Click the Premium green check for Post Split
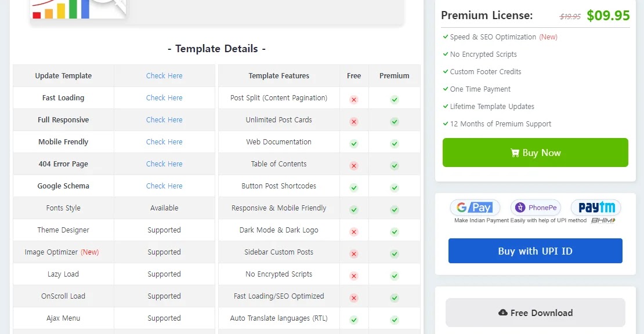Viewport: 644px width, 334px height. tap(395, 100)
